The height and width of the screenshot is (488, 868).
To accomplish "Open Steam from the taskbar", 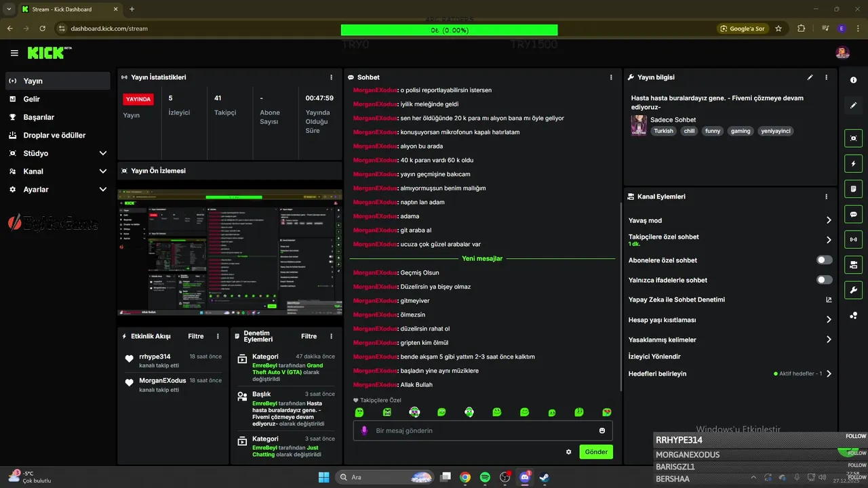I will tap(544, 477).
